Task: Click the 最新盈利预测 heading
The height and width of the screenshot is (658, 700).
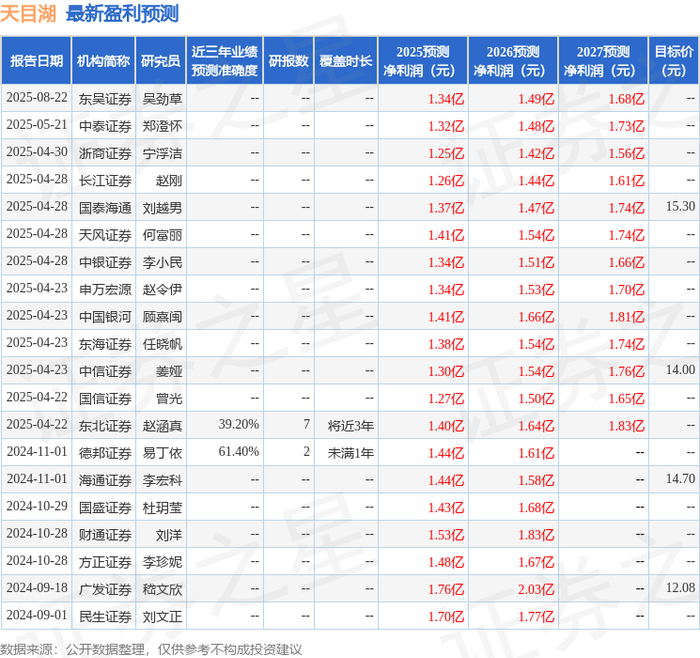Action: coord(122,13)
